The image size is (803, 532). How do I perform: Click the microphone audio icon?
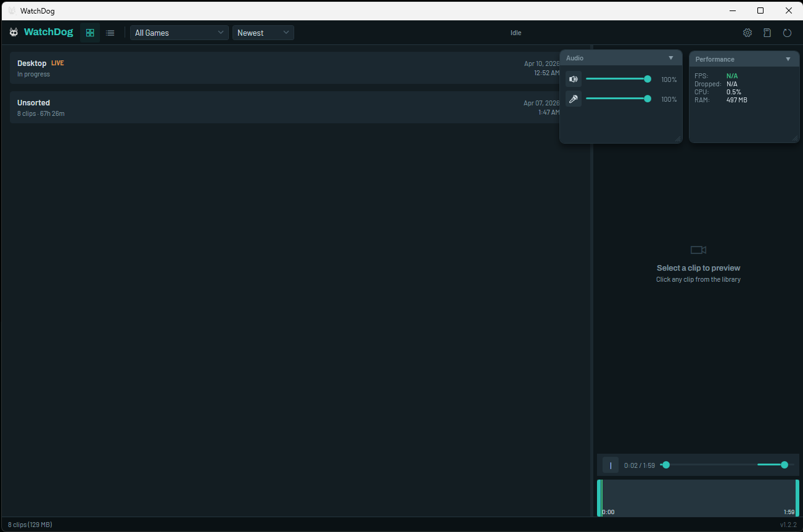(573, 99)
